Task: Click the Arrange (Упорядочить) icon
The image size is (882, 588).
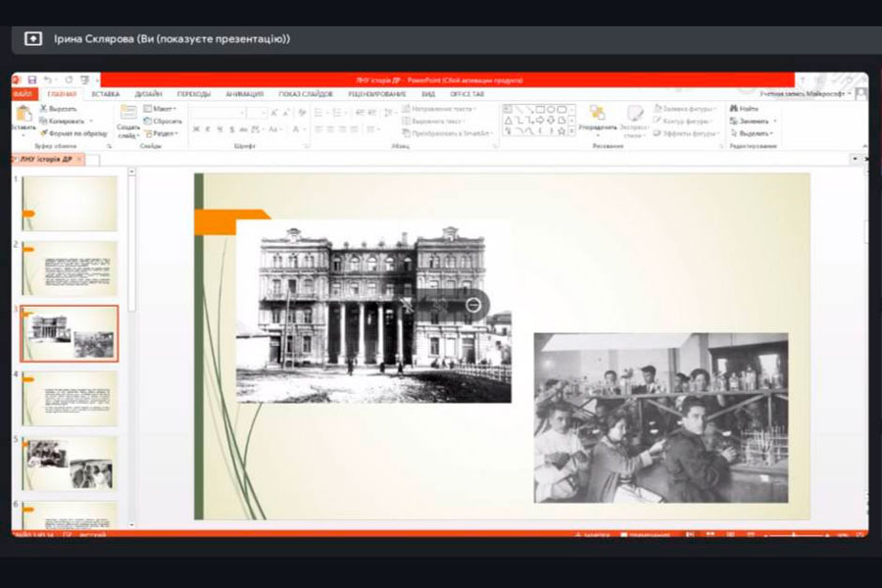Action: (597, 115)
